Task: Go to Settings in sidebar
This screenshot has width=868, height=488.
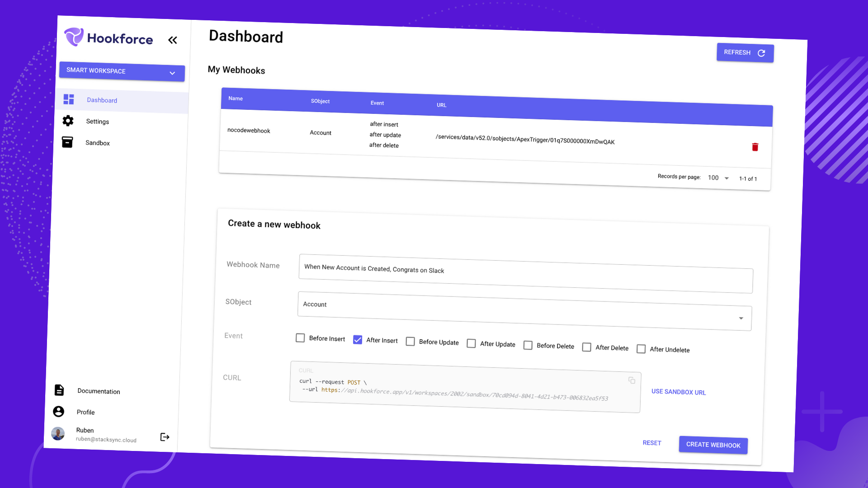Action: click(x=97, y=122)
